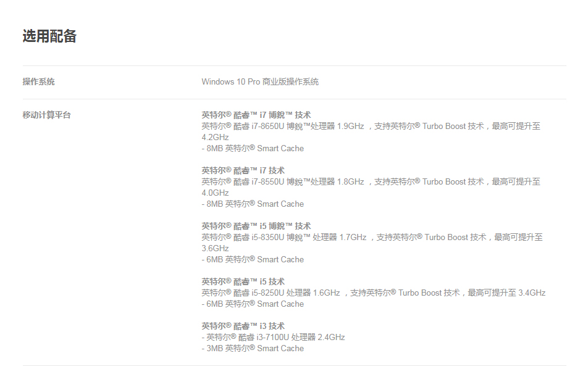Click the 英特尔 酷睿 i7 博锐 技术 heading
This screenshot has width=588, height=366.
tap(256, 115)
